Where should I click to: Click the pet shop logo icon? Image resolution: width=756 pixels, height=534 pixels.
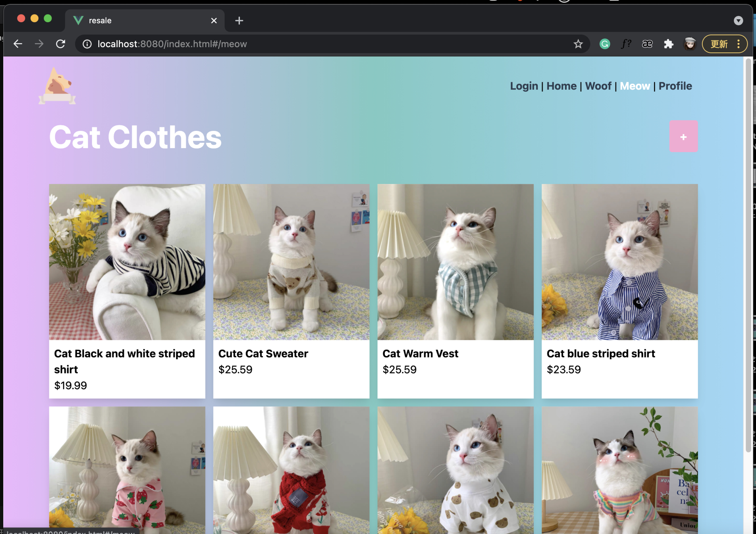tap(57, 86)
